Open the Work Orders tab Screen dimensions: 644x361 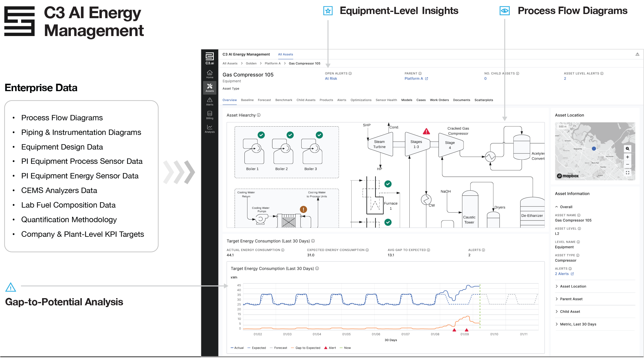(439, 100)
